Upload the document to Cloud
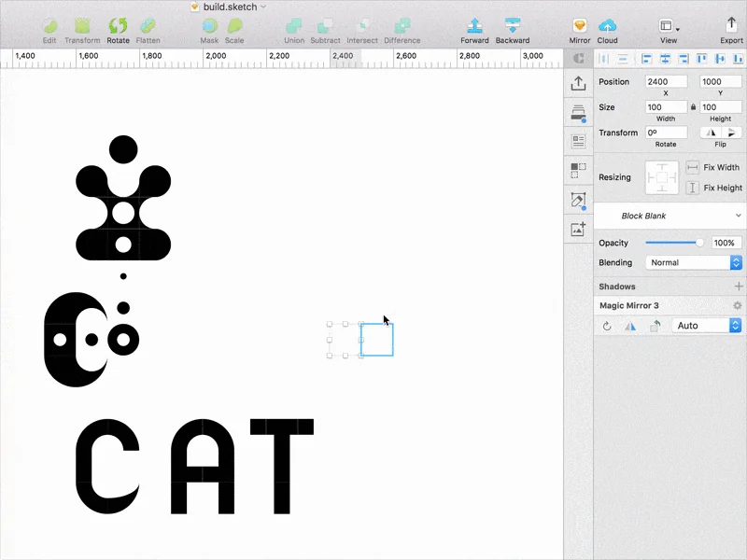 607,24
